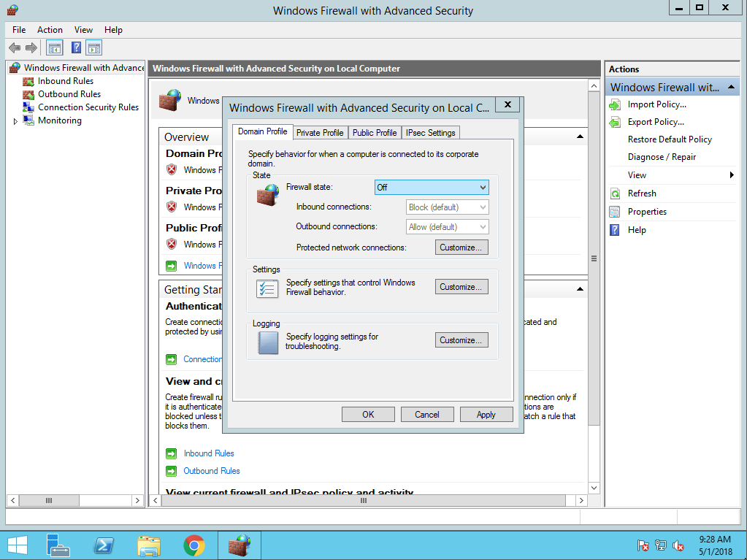The height and width of the screenshot is (560, 747).
Task: Customize logging settings for troubleshooting
Action: pyautogui.click(x=461, y=340)
